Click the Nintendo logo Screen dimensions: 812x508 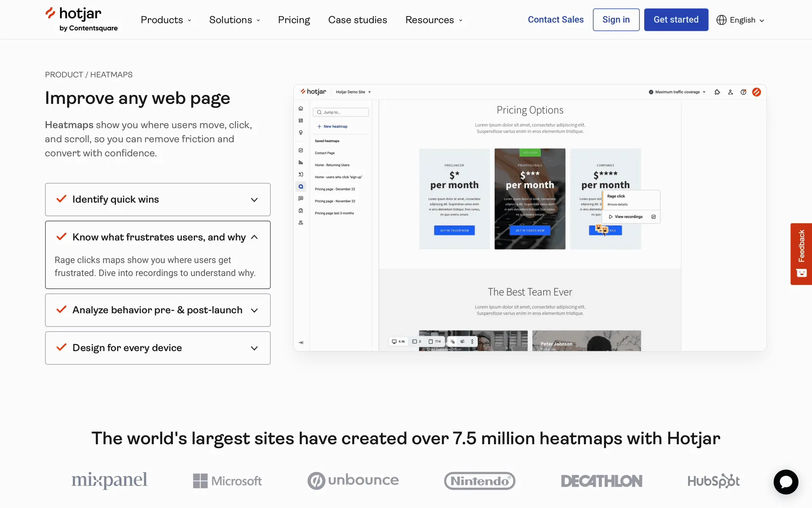click(x=480, y=481)
